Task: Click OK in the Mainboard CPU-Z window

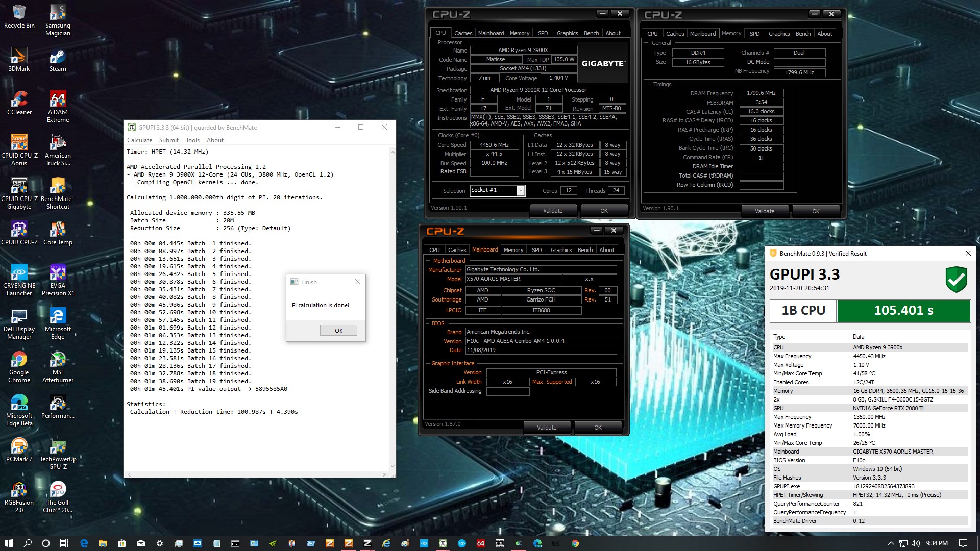Action: coord(598,428)
